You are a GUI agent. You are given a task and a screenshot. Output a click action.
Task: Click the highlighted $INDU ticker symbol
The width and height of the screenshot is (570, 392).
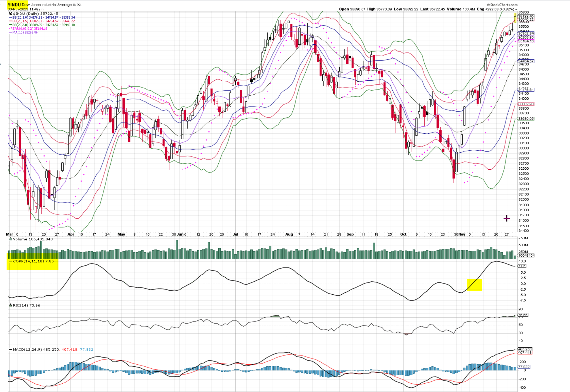[x=14, y=5]
